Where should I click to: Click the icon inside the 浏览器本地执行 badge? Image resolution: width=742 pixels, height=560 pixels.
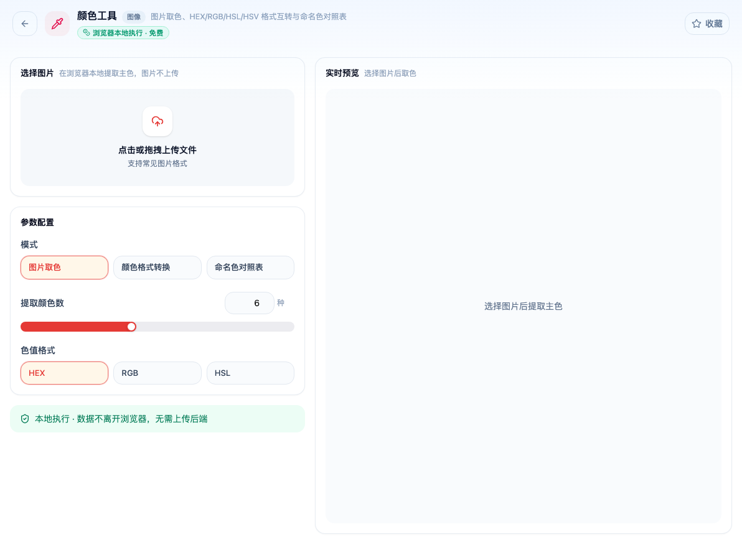(86, 32)
